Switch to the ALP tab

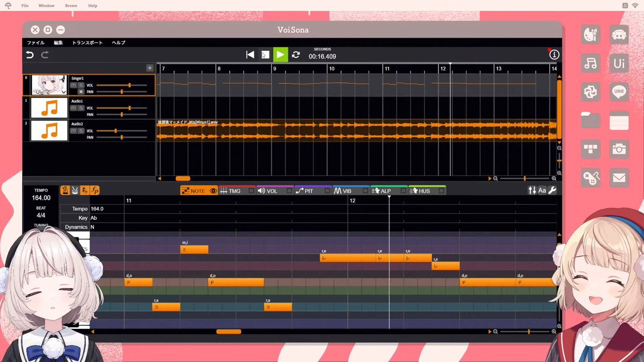389,190
